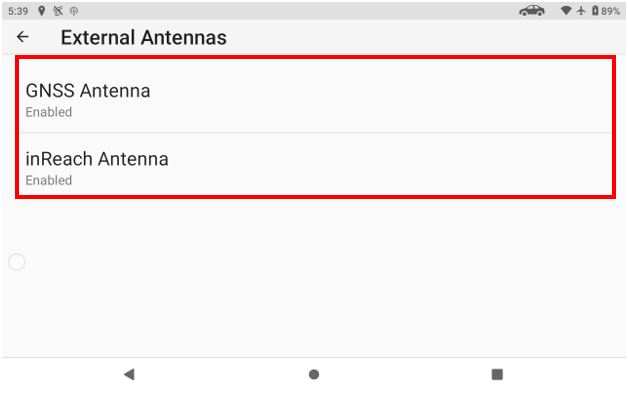
Task: Toggle the Enabled status under GNSS Antenna
Action: pos(49,112)
